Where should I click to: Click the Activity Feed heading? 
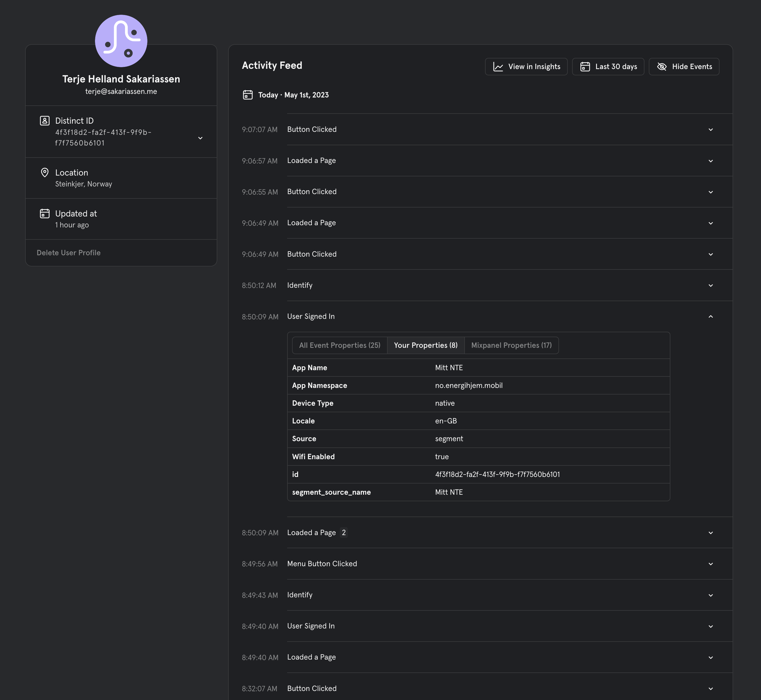click(272, 66)
